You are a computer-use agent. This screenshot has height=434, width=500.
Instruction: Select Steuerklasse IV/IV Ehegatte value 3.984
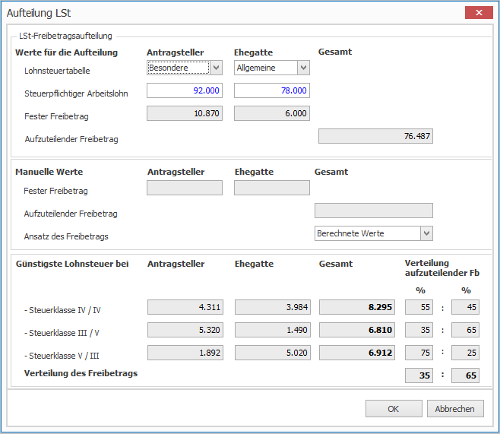click(x=273, y=307)
